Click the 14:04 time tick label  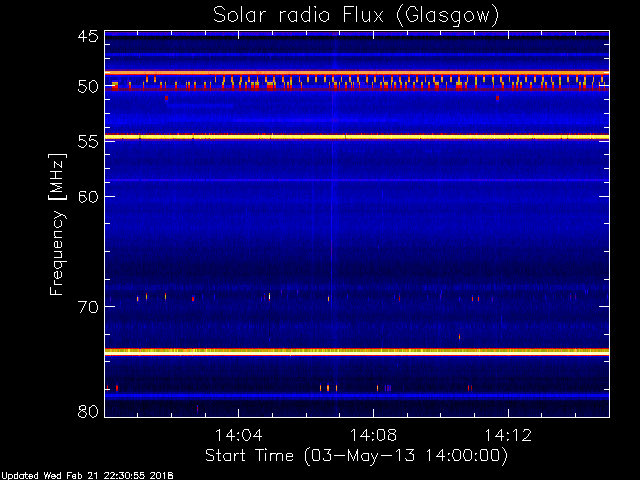[x=239, y=435]
